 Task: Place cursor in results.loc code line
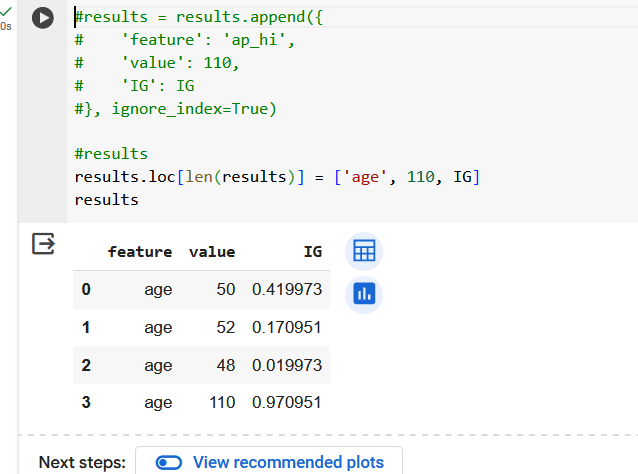click(x=277, y=177)
